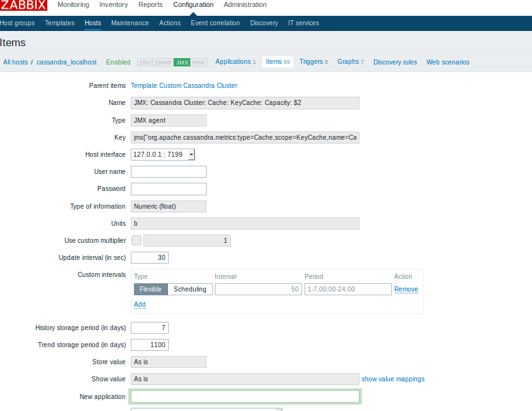Click the IPMI availability badge

[x=199, y=63]
